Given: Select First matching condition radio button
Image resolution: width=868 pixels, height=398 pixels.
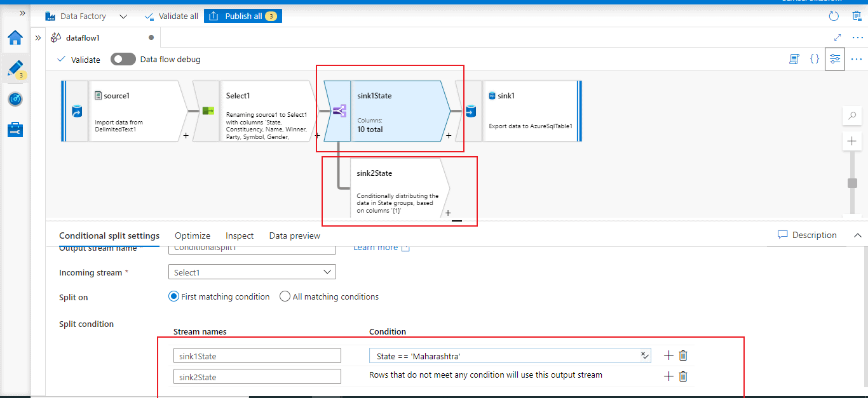Looking at the screenshot, I should point(173,296).
